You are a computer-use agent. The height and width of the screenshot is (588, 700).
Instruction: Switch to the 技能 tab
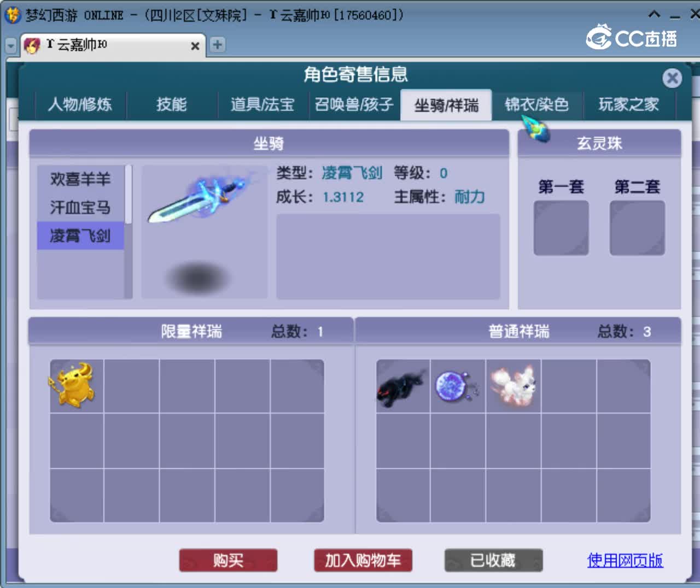[x=172, y=104]
